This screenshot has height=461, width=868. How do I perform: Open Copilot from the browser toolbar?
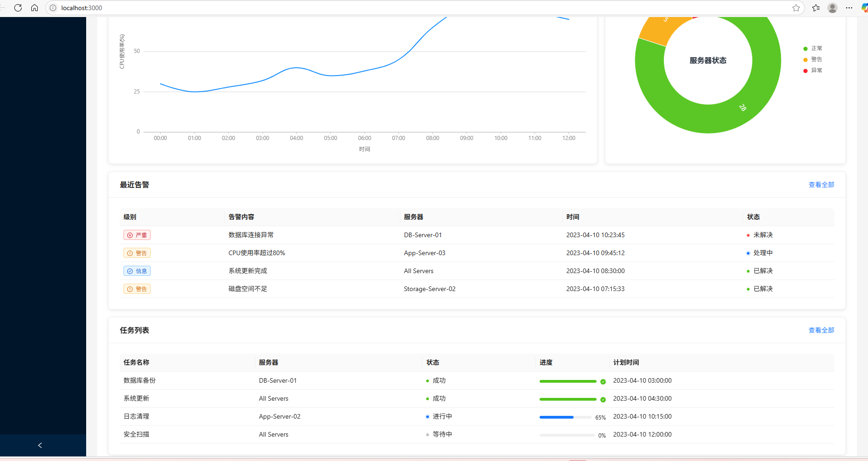864,8
